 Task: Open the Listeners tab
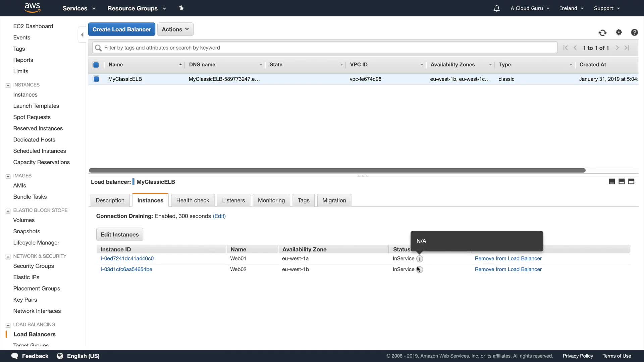233,200
